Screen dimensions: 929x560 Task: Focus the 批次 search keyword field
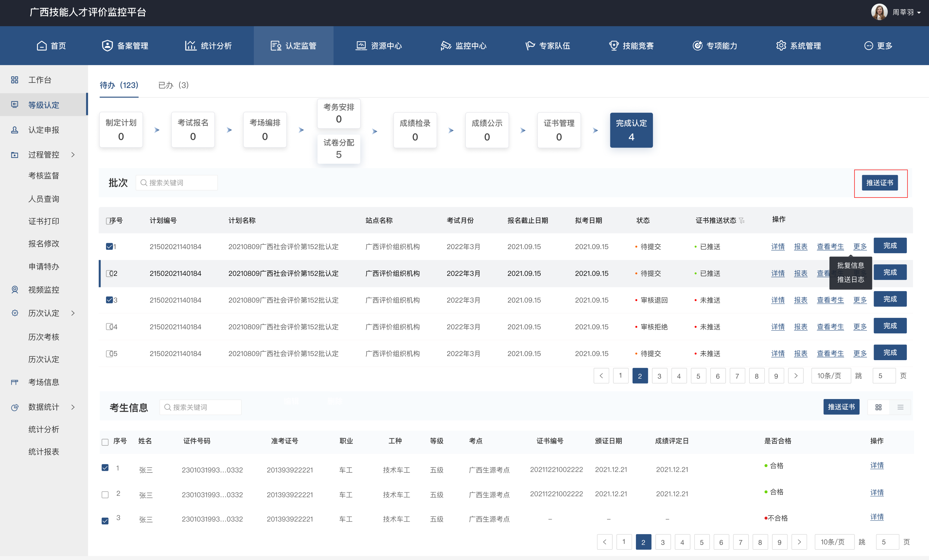tap(176, 183)
